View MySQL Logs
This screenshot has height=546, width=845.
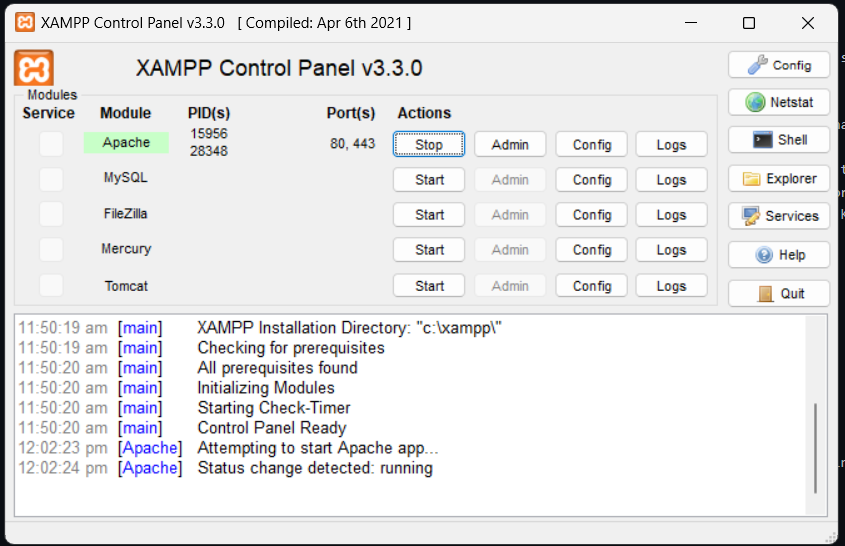pos(671,179)
